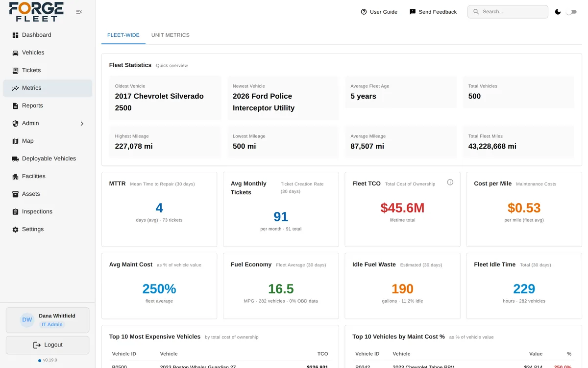Click the Facilities building icon
The width and height of the screenshot is (588, 368).
[15, 177]
